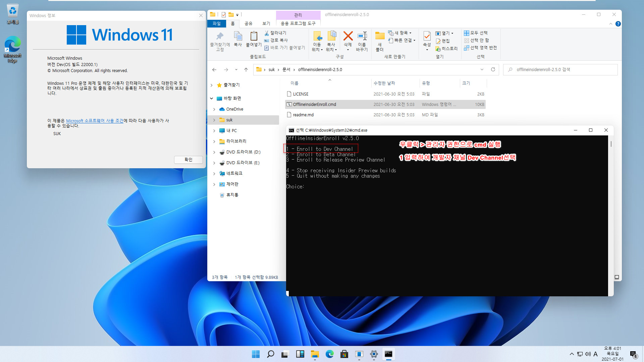Click taskbar Search magnifier icon
Image resolution: width=644 pixels, height=362 pixels.
[x=270, y=354]
